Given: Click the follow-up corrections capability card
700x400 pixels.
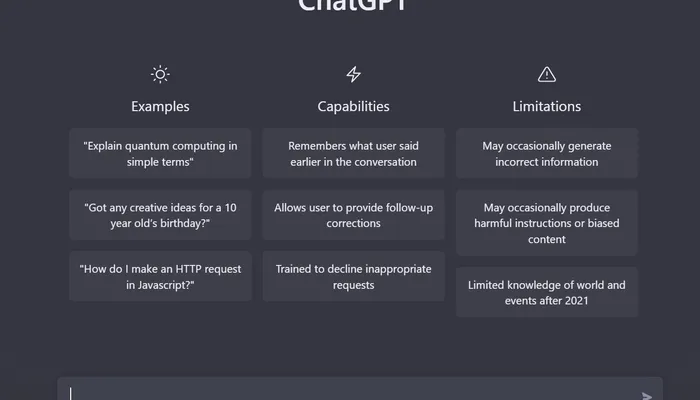Looking at the screenshot, I should (353, 215).
